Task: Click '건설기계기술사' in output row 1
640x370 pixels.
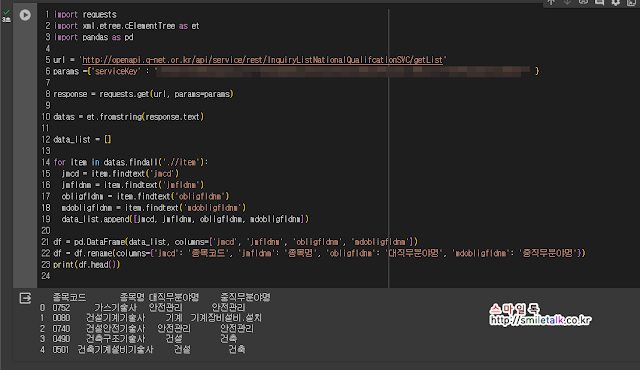Action: tap(116, 318)
